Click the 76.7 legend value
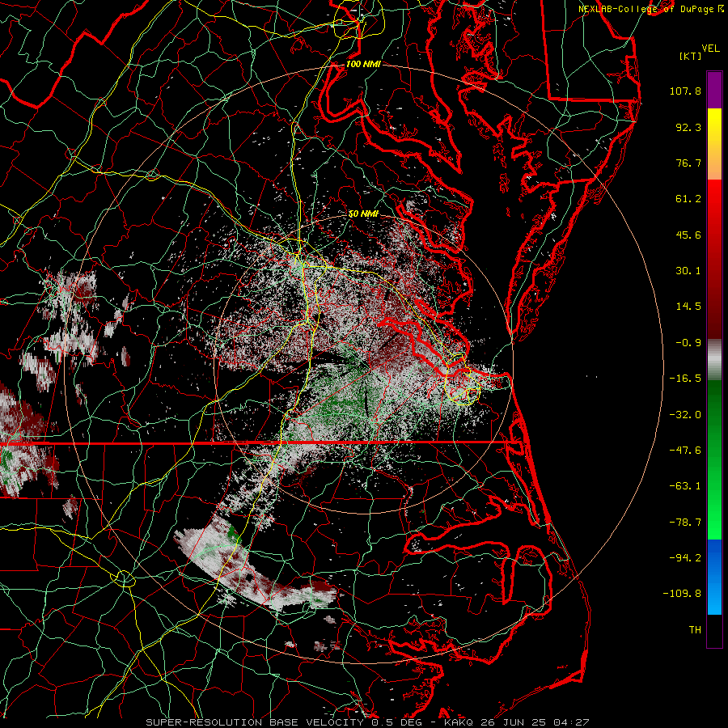The width and height of the screenshot is (728, 728). (688, 163)
